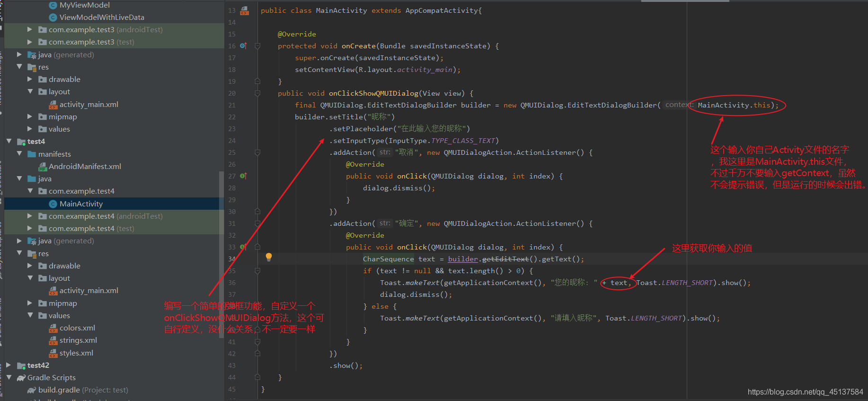Click the test4 module folder icon
The height and width of the screenshot is (401, 868).
(21, 142)
